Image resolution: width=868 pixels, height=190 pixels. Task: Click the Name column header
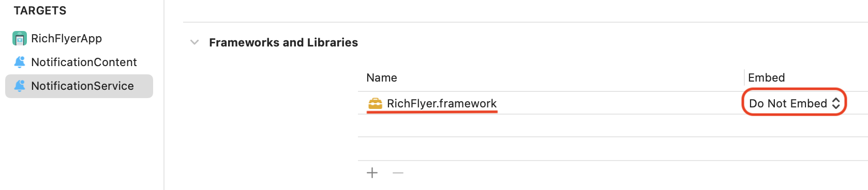pos(382,77)
